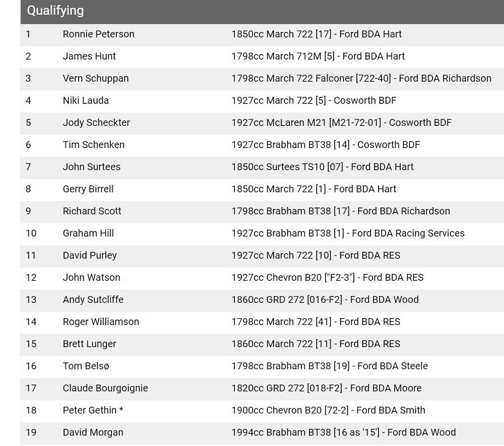Choose Andy Sutcliffe's name

(x=93, y=300)
